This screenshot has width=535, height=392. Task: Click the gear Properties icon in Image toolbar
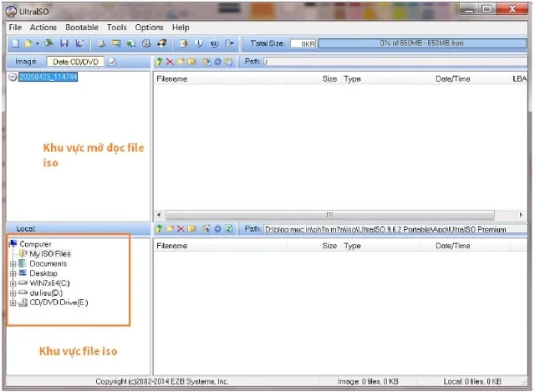click(217, 62)
